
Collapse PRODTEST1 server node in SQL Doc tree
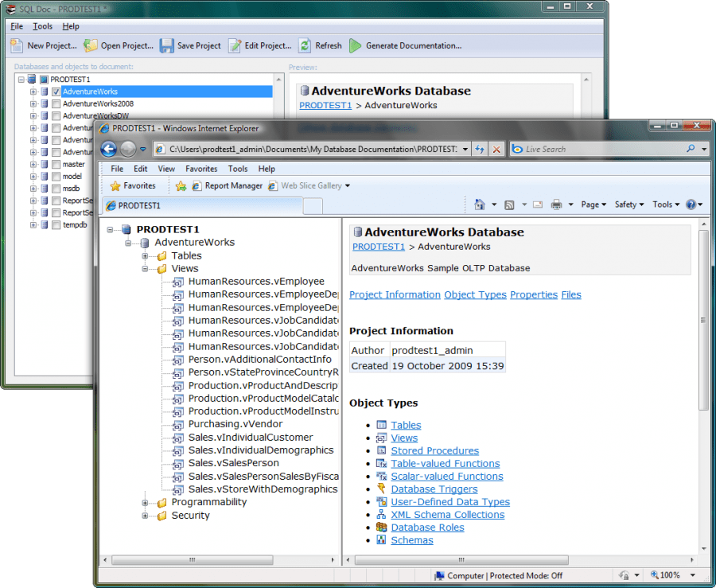click(21, 80)
